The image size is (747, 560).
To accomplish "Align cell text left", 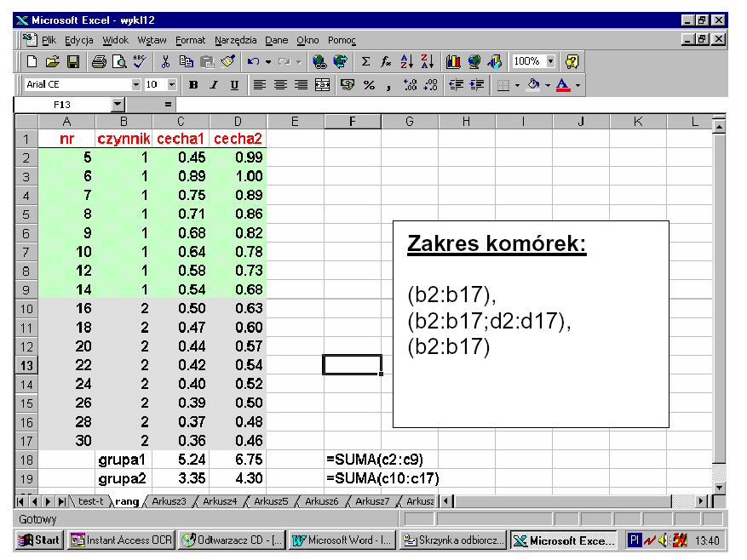I will tap(260, 85).
